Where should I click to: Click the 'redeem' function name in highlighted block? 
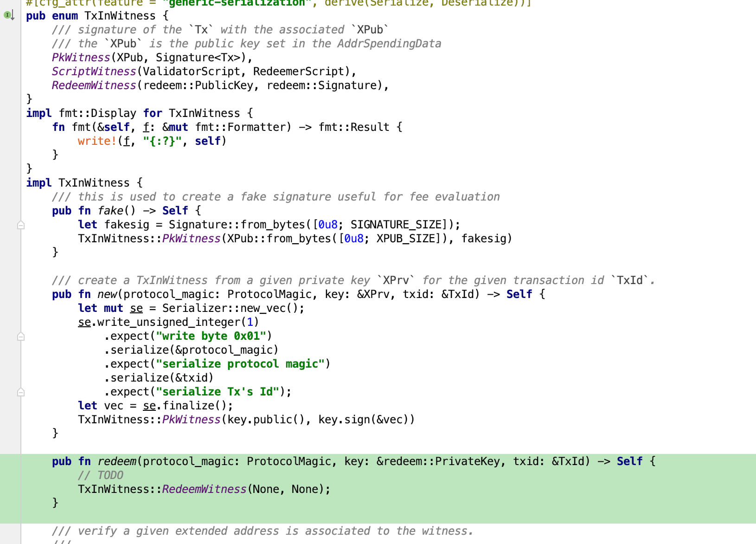click(x=117, y=461)
